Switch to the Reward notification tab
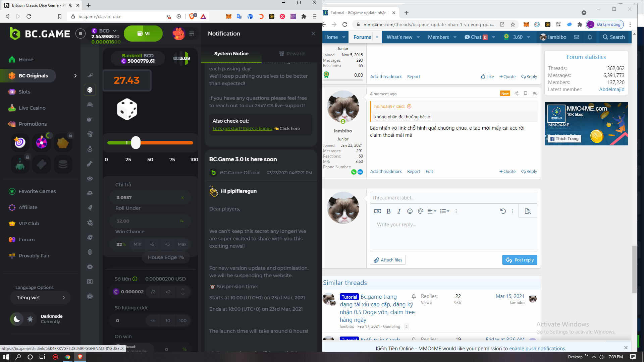Viewport: 644px width, 362px height. [x=292, y=54]
